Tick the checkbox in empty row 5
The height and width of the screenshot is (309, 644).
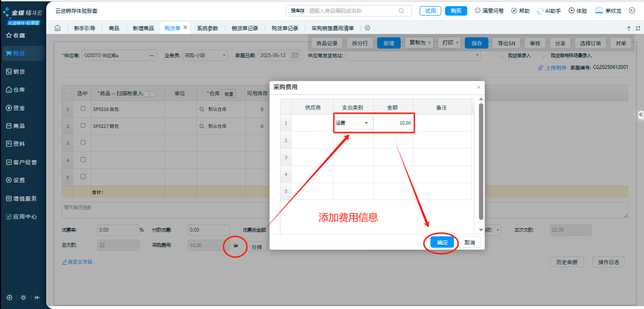(x=83, y=176)
